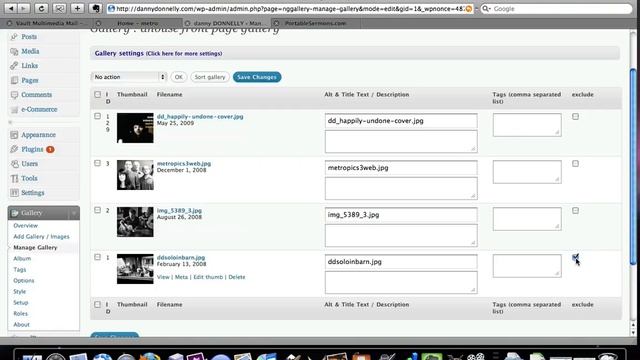Switch to Vault Multimedia Mail tab

(x=48, y=23)
